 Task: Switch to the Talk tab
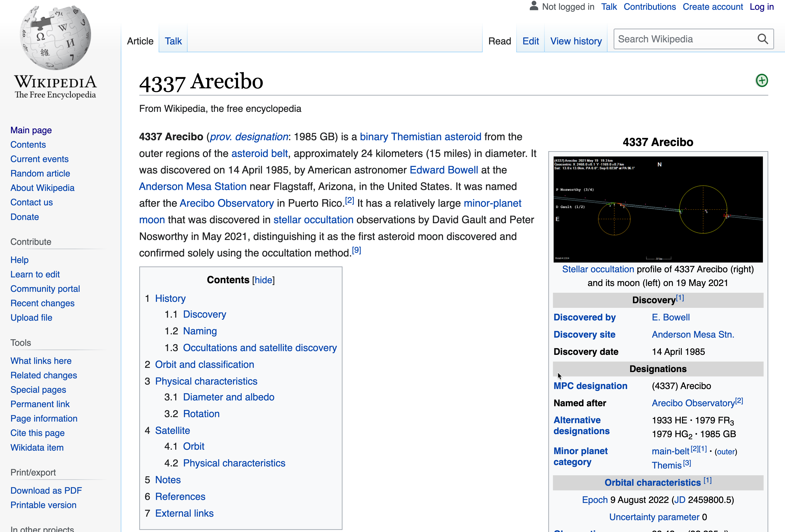[173, 41]
